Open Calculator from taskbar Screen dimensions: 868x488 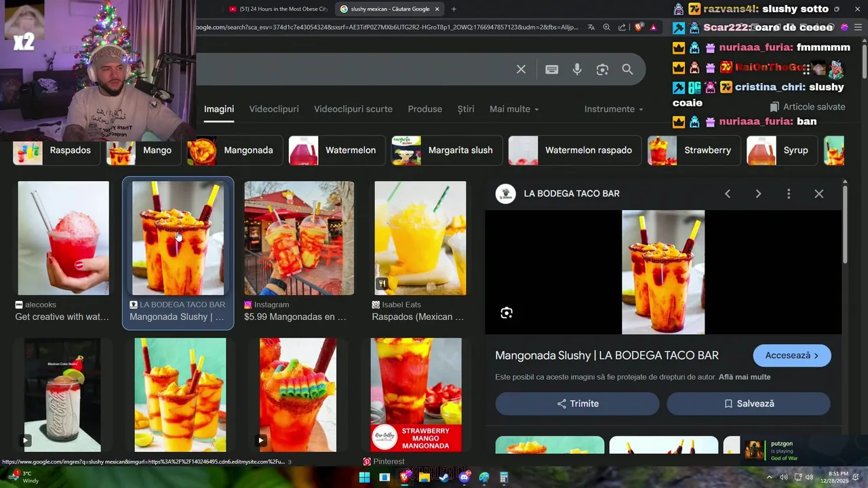click(504, 478)
